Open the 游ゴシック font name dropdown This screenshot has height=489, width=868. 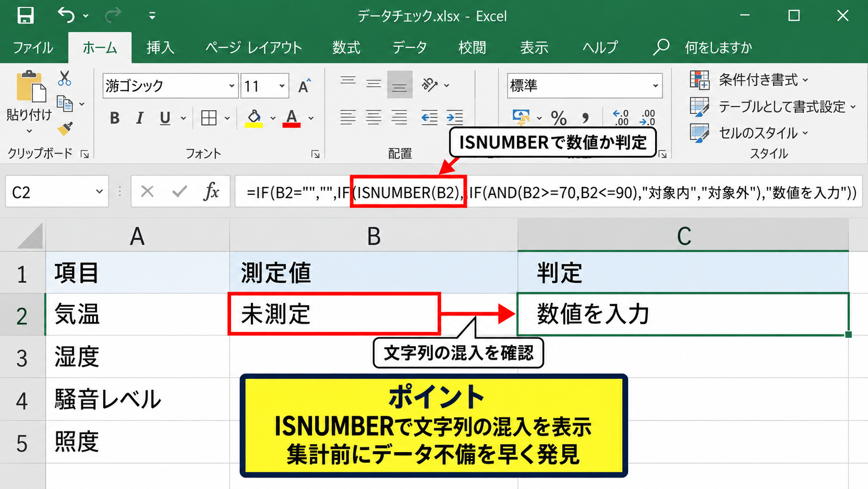click(232, 86)
